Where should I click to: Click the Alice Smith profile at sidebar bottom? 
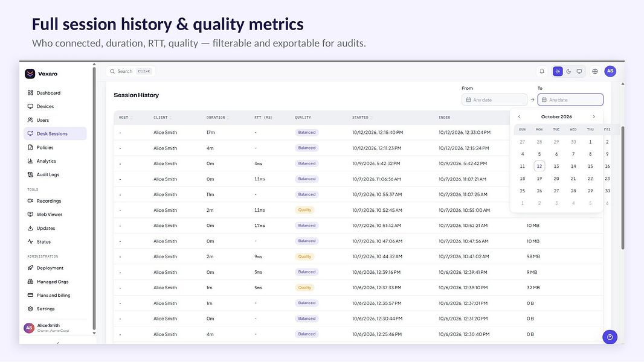click(55, 328)
